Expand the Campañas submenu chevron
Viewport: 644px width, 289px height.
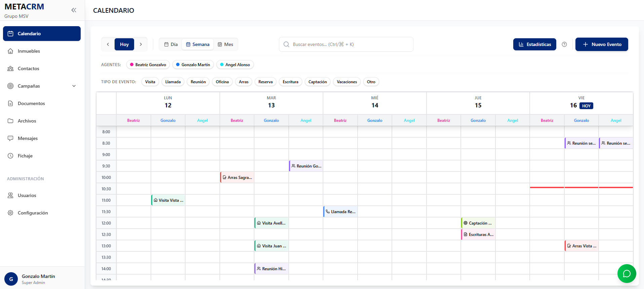(x=74, y=86)
